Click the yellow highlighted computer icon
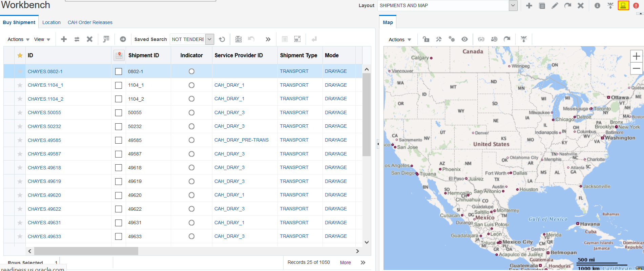The width and height of the screenshot is (644, 271). 623,5
